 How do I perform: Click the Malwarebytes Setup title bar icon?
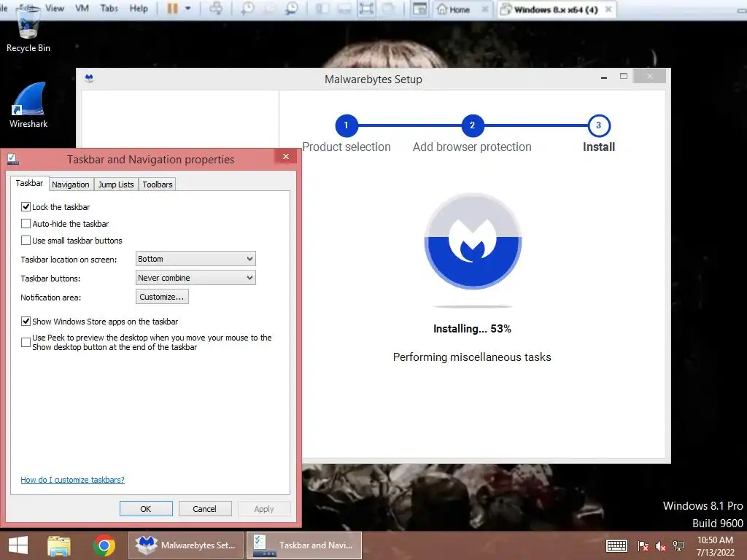pyautogui.click(x=89, y=79)
